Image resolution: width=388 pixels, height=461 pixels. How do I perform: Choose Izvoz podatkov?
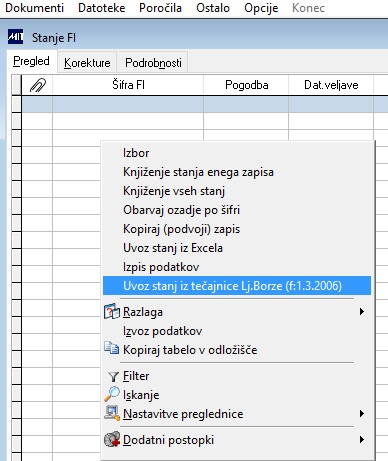point(237,331)
